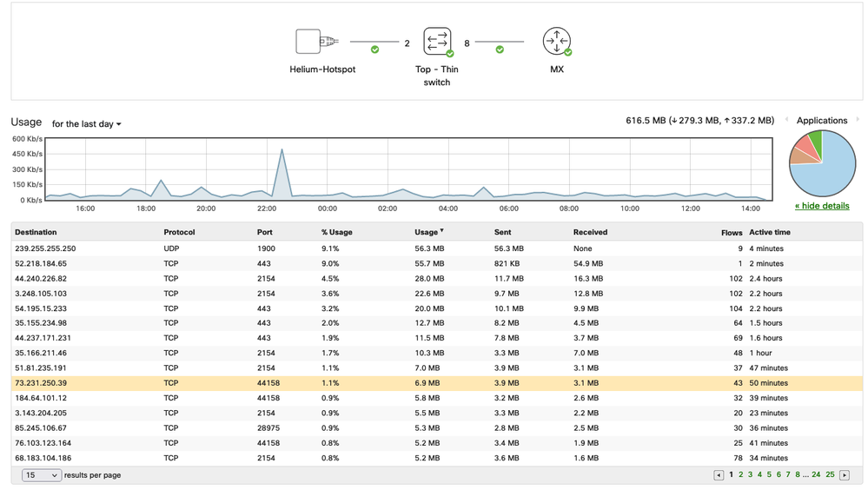Click green link status check between switch and MX

[x=500, y=50]
